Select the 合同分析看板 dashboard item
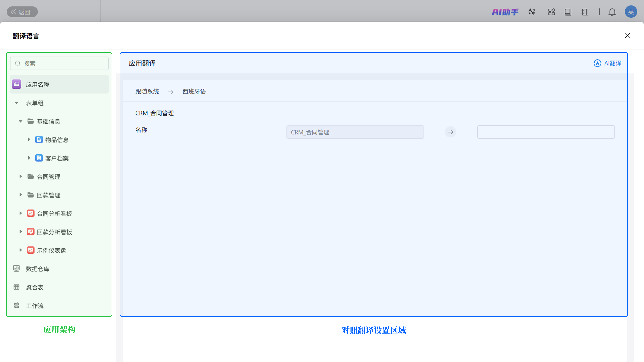644x362 pixels. [x=54, y=214]
